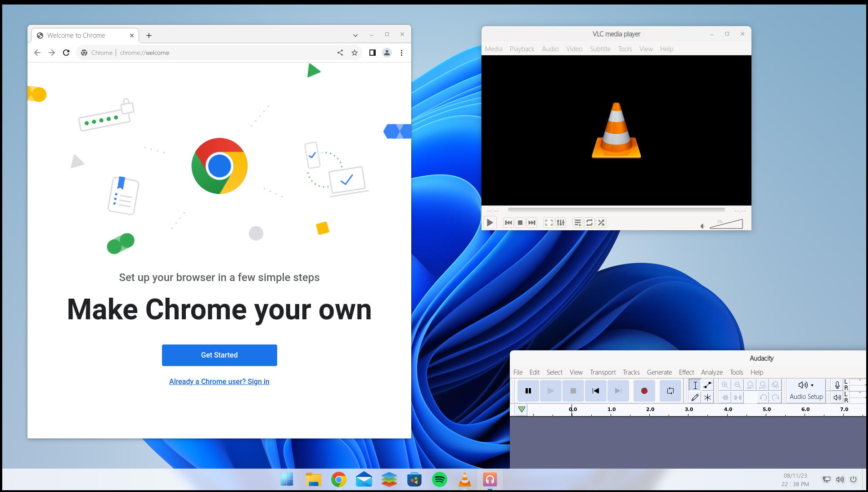Open Spotify from the taskbar
Viewport: 868px width, 492px height.
tap(440, 480)
